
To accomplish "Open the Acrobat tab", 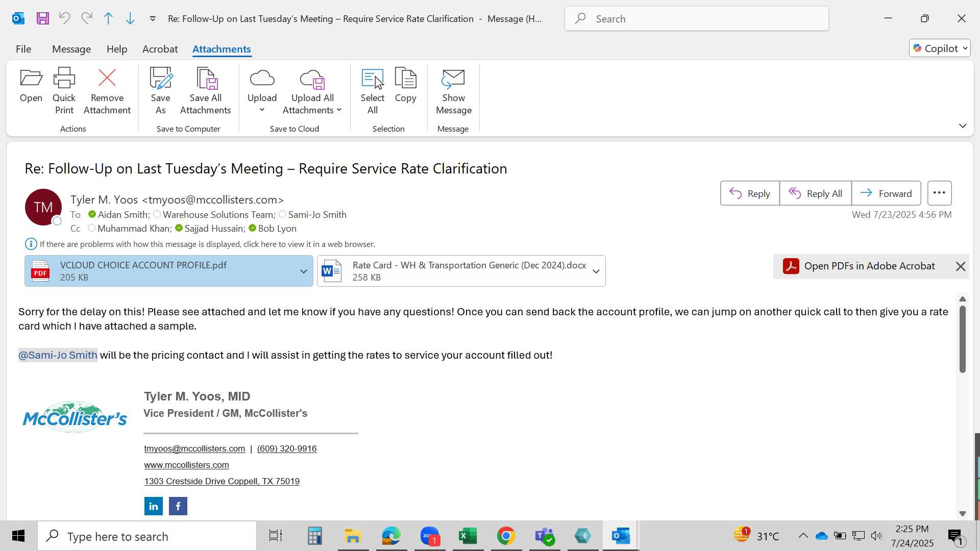I will [x=160, y=49].
